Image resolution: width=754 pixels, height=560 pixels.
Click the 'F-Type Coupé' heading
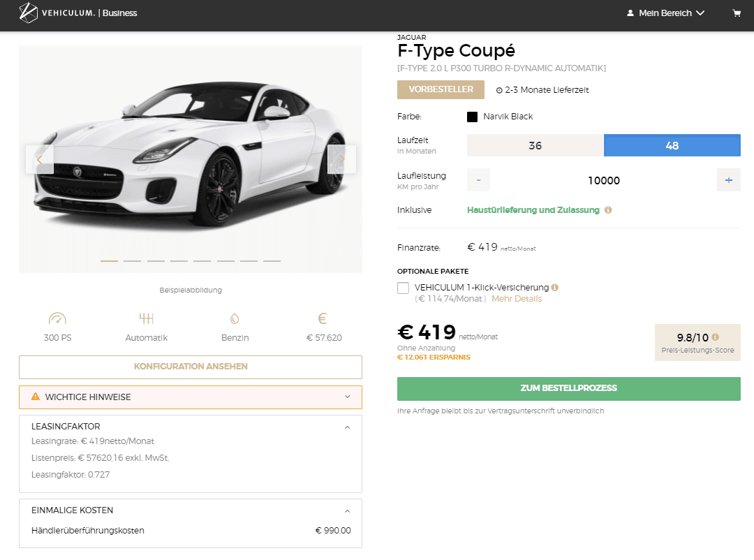456,50
